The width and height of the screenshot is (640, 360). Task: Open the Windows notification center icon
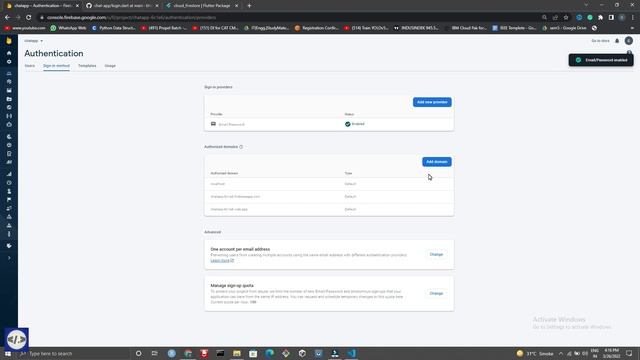tap(629, 353)
